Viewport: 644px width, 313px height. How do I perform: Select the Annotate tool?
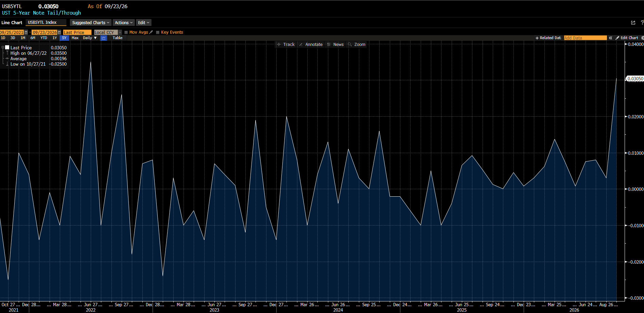[311, 44]
